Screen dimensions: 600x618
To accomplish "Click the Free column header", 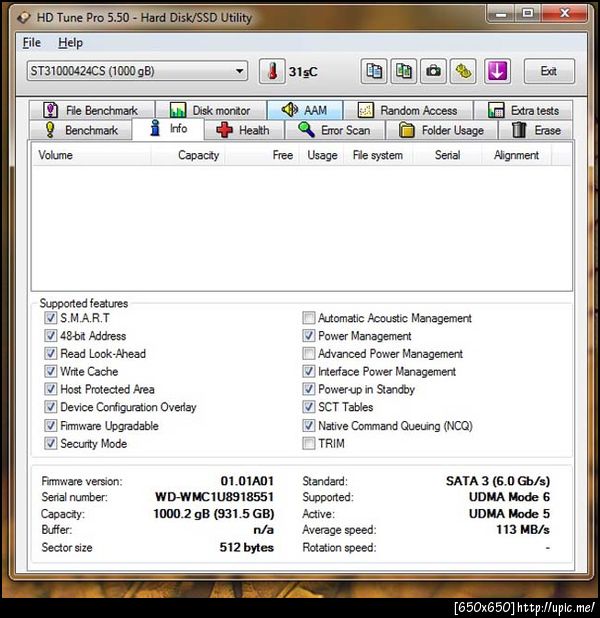I will [x=261, y=155].
